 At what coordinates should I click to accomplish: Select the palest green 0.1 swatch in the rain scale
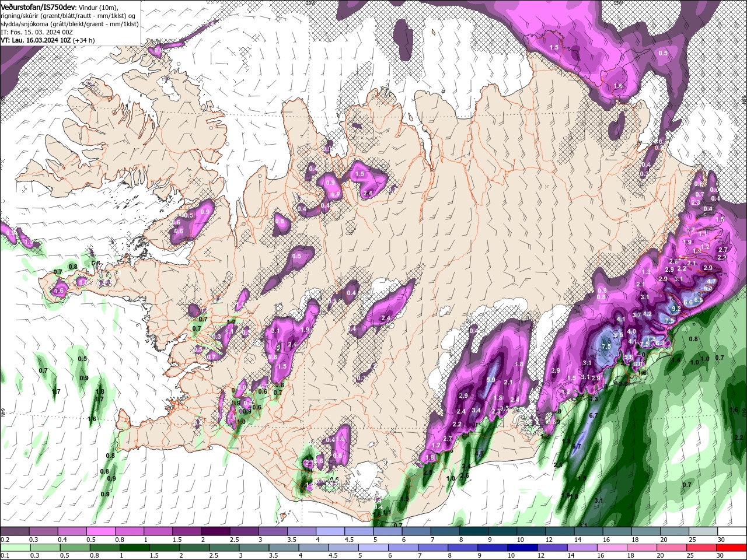point(16,548)
